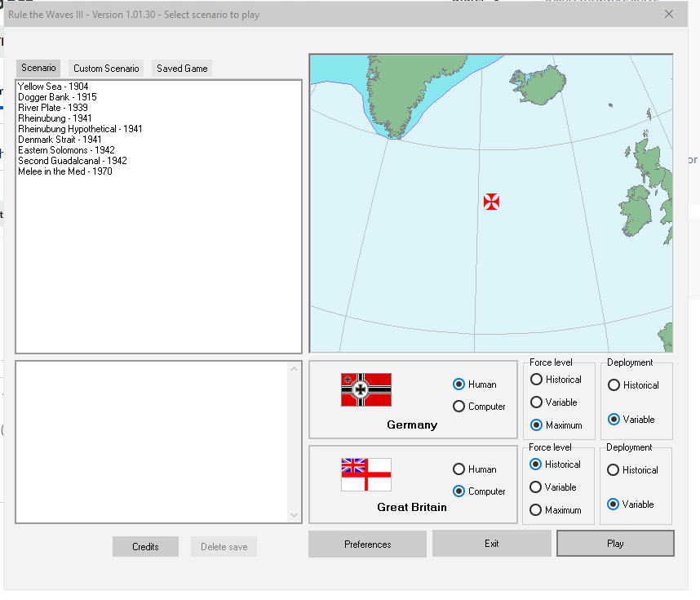Viewport: 700px width, 600px height.
Task: Choose River Plate - 1939 scenario
Action: tap(53, 108)
